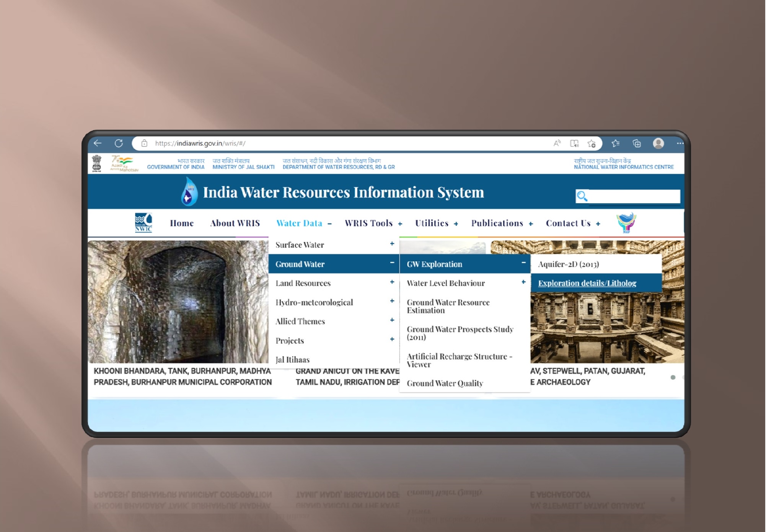Expand Water Level Behaviour with its plus icon
766x532 pixels.
tap(523, 282)
